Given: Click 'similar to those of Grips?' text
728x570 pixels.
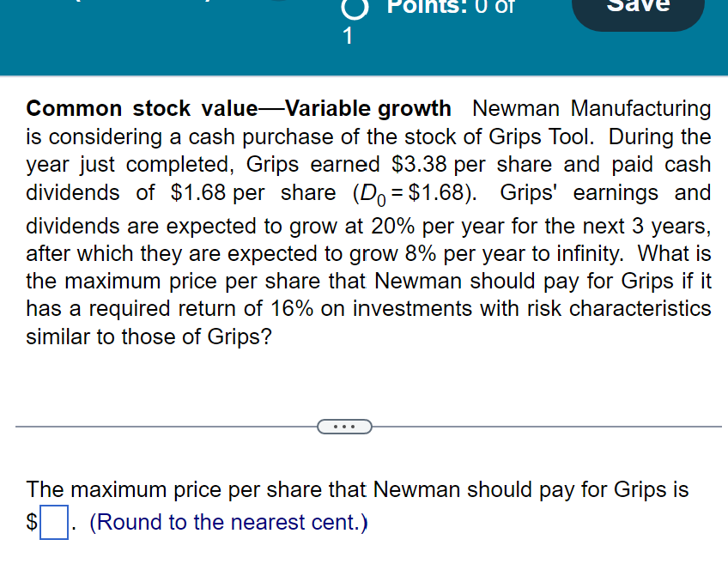Looking at the screenshot, I should (149, 337).
